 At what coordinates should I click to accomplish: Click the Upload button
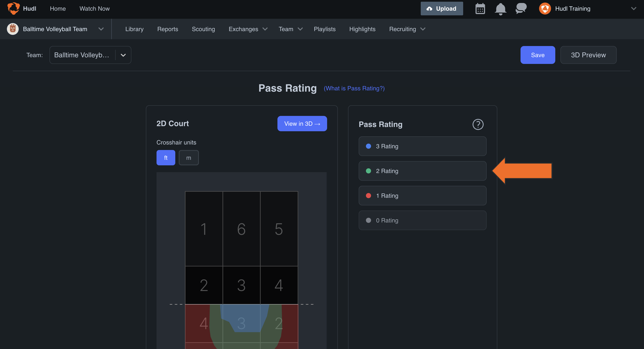[x=442, y=9]
